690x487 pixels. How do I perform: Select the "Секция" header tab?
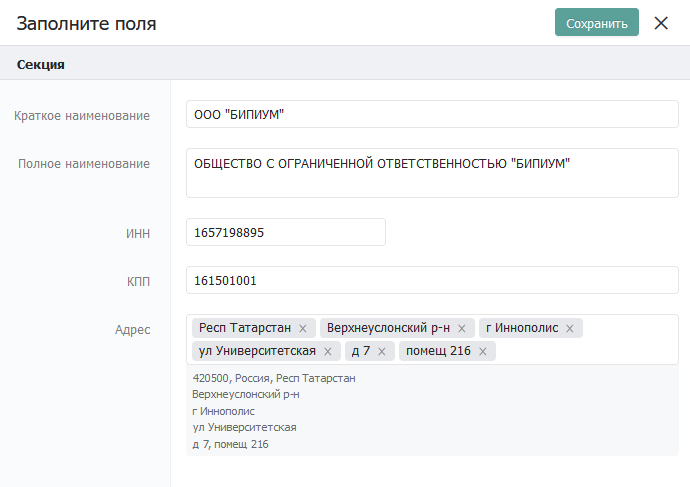tap(41, 64)
